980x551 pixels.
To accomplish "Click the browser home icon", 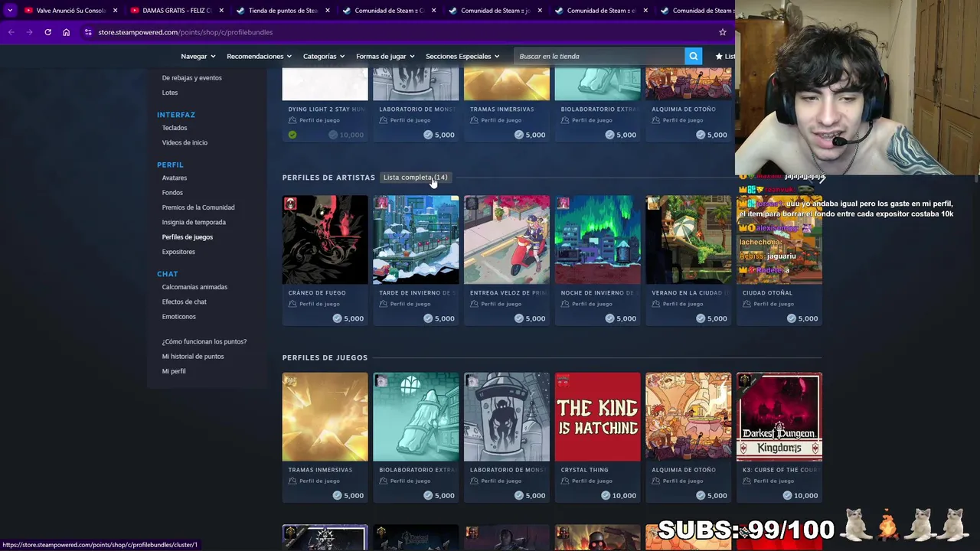I will [x=66, y=32].
